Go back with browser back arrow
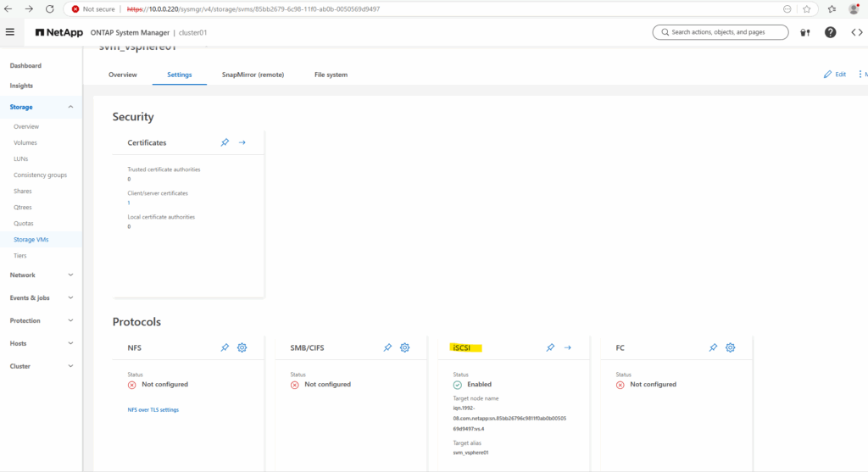868x472 pixels. [8, 8]
